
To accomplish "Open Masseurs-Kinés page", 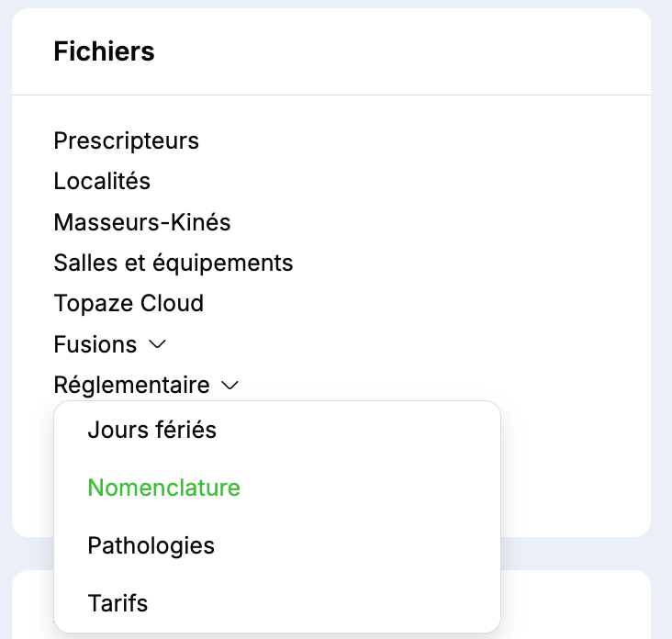I will point(141,222).
